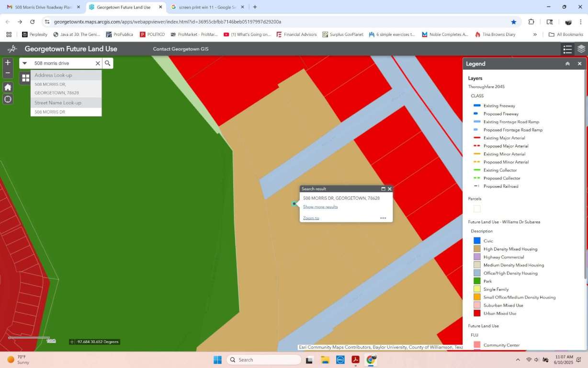Return to the default map extent (home)
588x368 pixels.
[8, 87]
